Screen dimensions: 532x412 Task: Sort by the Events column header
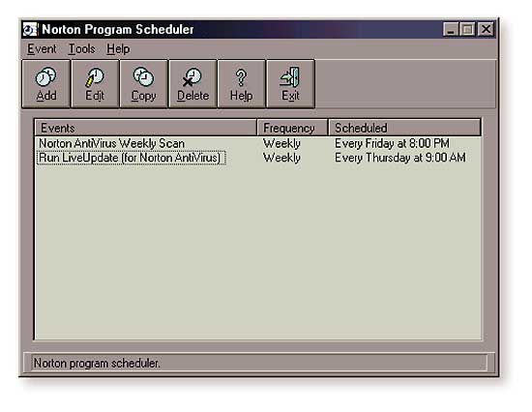146,128
